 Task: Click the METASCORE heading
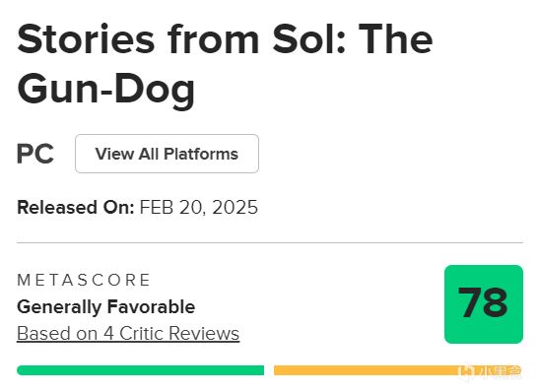pos(84,280)
